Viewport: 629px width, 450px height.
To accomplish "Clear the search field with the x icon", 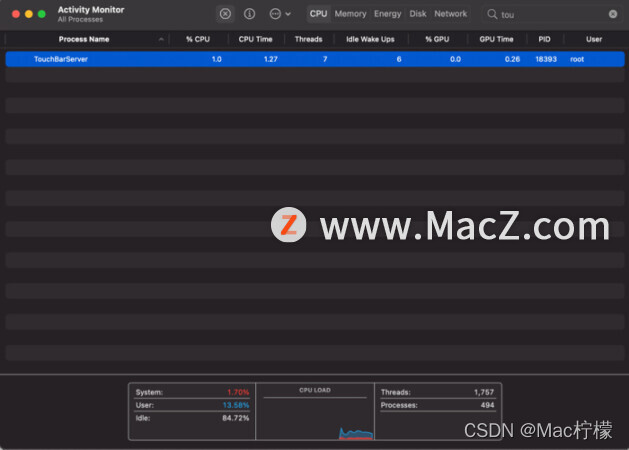I will (613, 14).
